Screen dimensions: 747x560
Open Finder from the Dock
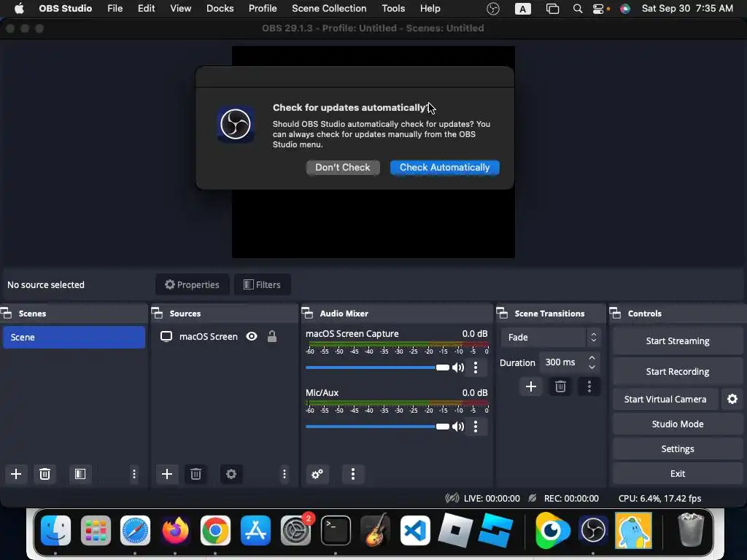click(x=55, y=530)
